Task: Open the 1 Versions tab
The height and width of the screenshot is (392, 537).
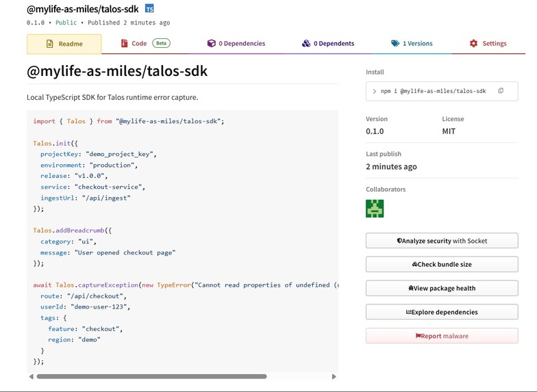Action: [x=412, y=44]
